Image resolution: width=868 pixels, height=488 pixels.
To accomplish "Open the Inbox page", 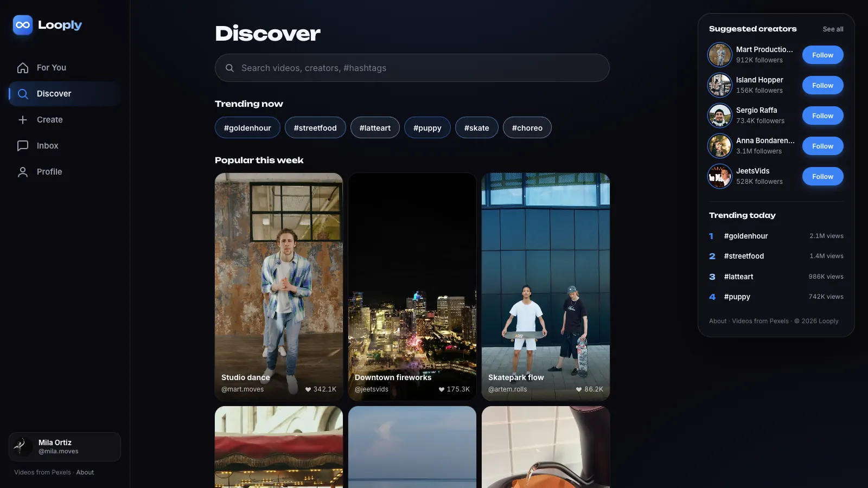I will point(65,146).
